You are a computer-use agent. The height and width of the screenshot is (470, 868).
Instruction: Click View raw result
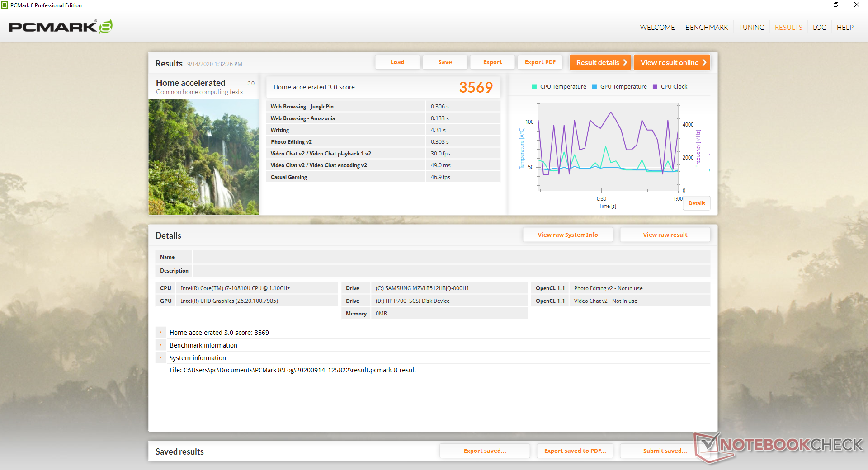coord(665,235)
